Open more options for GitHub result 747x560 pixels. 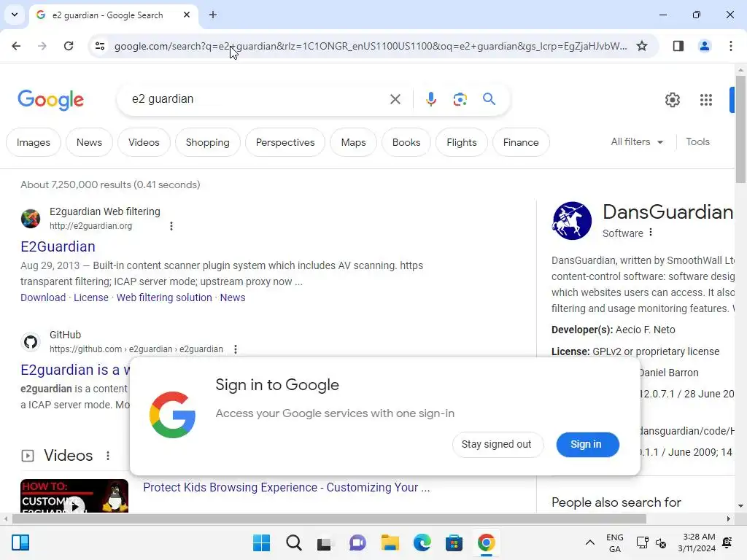click(236, 349)
